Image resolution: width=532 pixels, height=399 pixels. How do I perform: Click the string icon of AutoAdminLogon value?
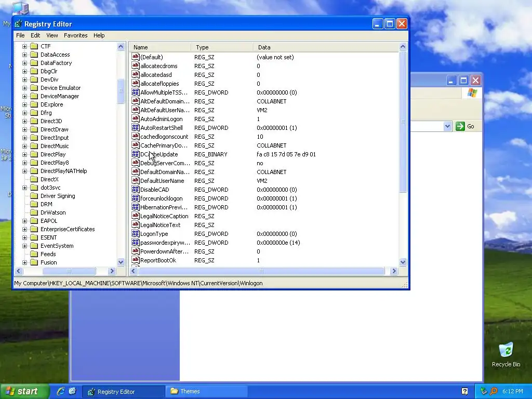[136, 119]
